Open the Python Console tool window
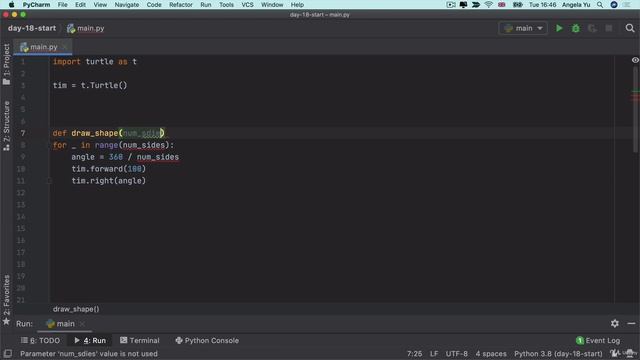This screenshot has height=360, width=640. coord(207,340)
